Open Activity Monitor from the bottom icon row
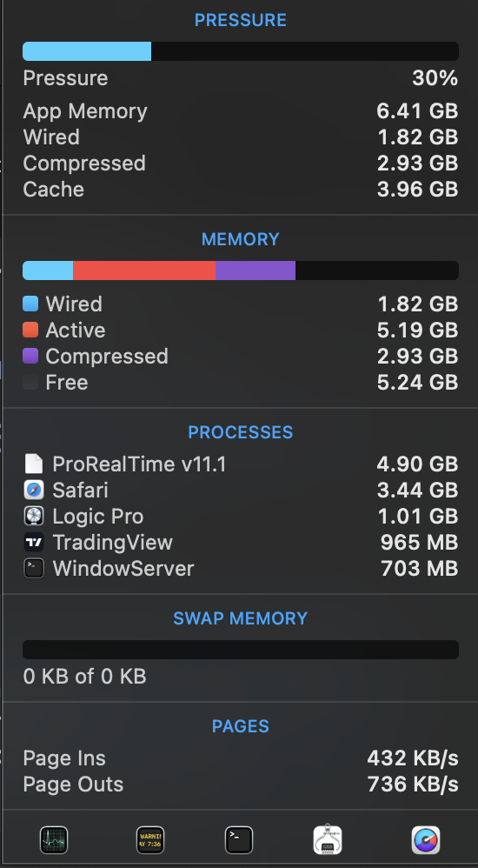The image size is (478, 868). 54,840
